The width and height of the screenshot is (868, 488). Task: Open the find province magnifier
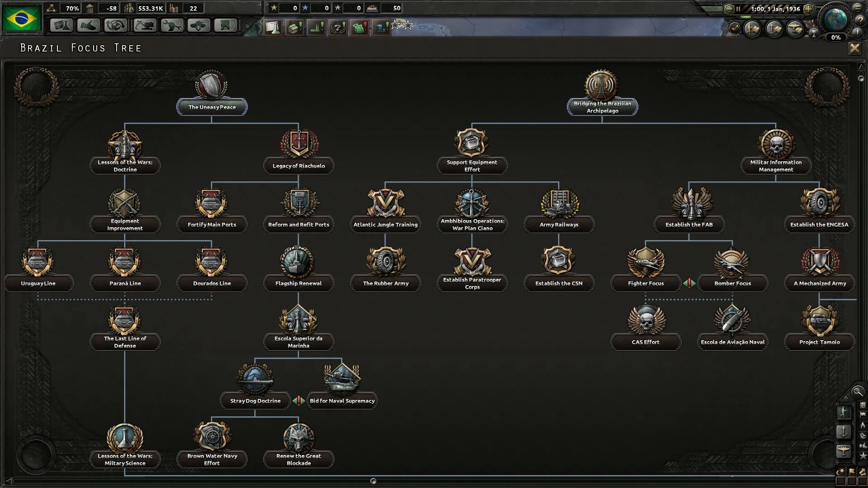[858, 392]
